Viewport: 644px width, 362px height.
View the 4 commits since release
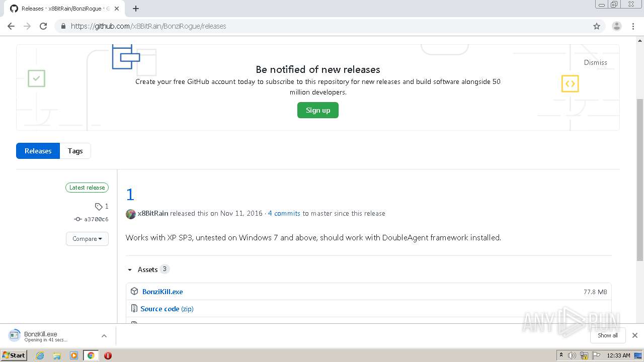pos(284,213)
